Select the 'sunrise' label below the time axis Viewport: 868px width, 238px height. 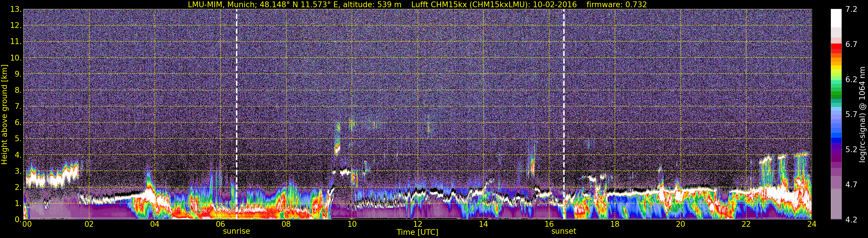point(237,231)
